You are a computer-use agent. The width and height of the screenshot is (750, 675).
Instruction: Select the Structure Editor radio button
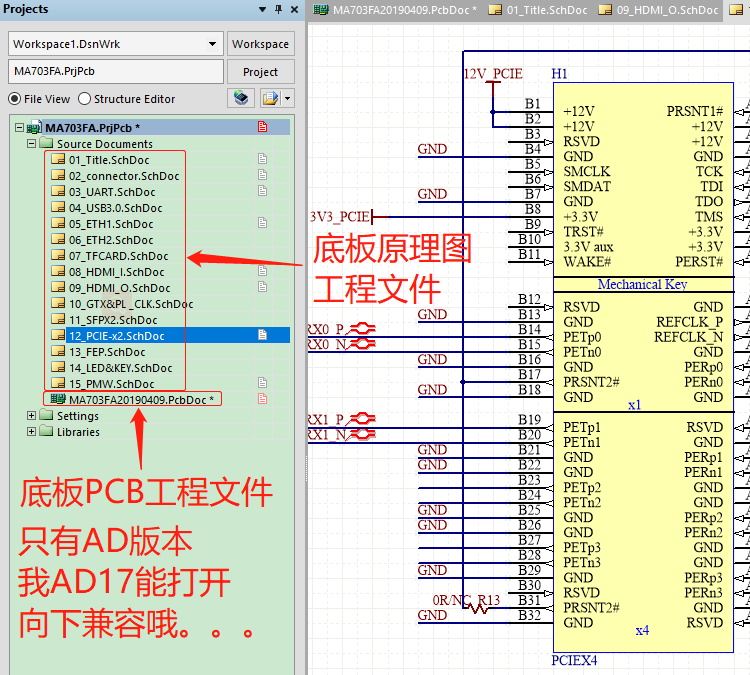pos(84,99)
